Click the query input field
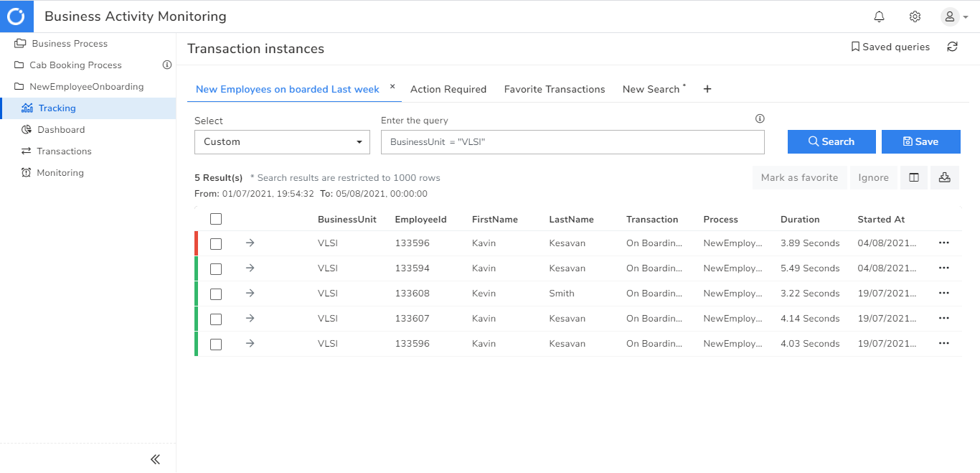980x473 pixels. click(x=573, y=142)
